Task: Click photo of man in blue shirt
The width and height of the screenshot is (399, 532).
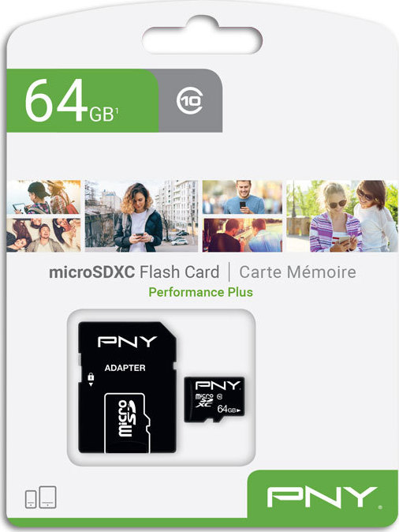Action: (x=242, y=197)
